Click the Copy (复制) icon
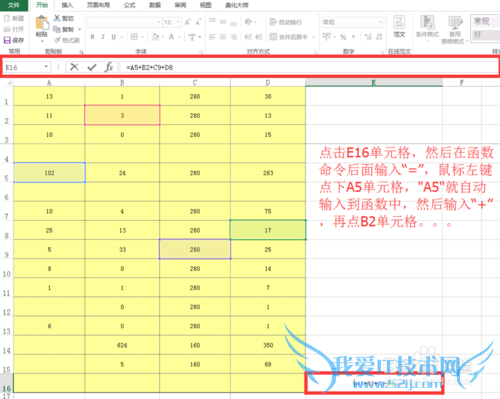Screen dimensions: 500x399 pyautogui.click(x=57, y=29)
